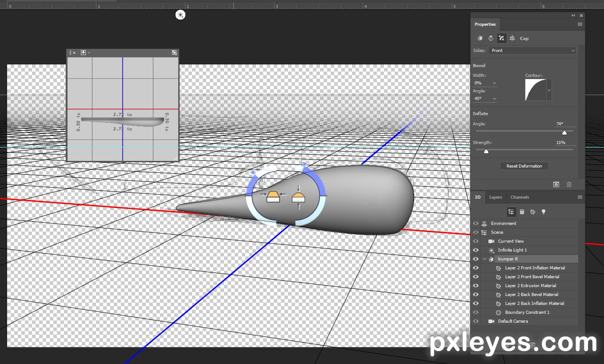Select the Properties tab

485,24
